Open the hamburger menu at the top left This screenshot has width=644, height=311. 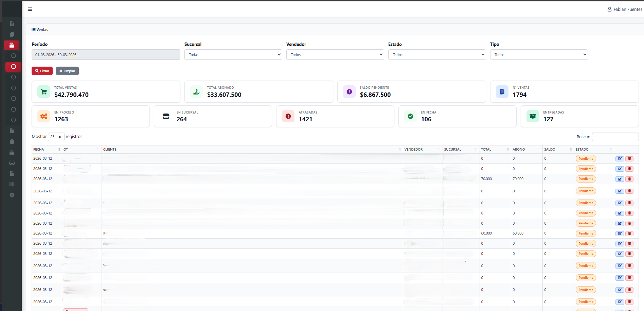click(30, 9)
